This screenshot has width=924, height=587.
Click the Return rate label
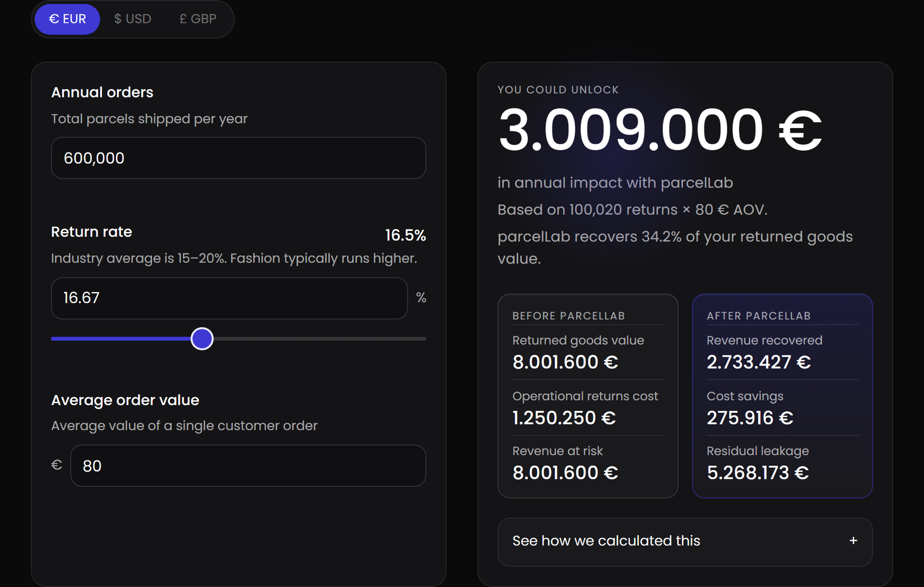coord(92,231)
